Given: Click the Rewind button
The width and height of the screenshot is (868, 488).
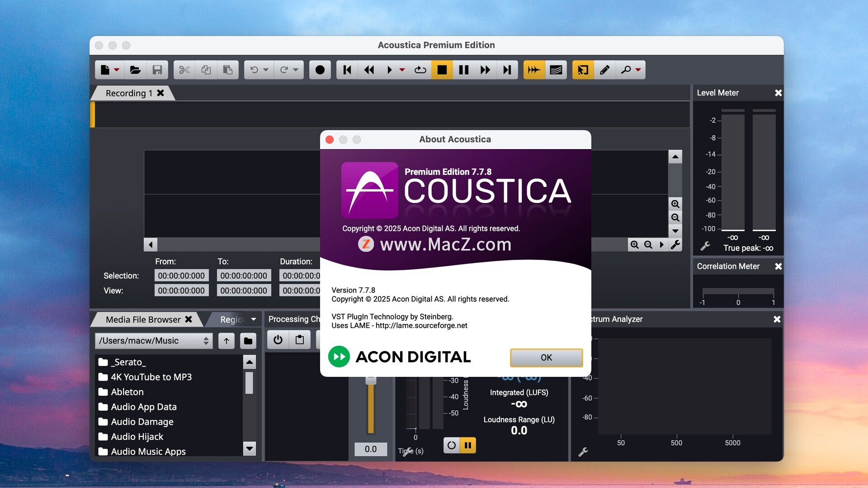Looking at the screenshot, I should coord(369,70).
